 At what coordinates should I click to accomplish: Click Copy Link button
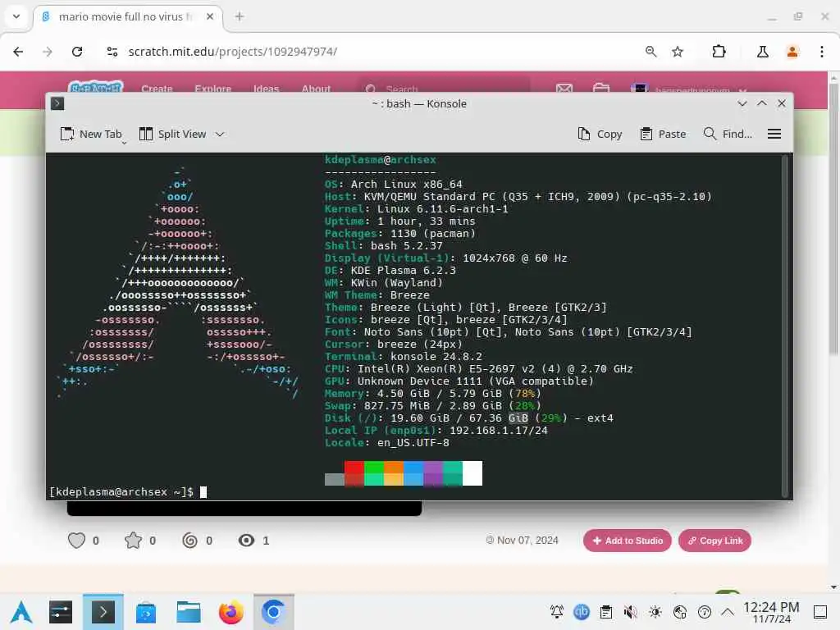[714, 541]
